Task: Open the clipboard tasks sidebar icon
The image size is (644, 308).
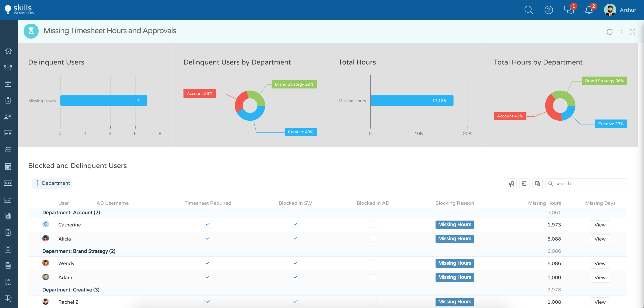Action: tap(8, 100)
